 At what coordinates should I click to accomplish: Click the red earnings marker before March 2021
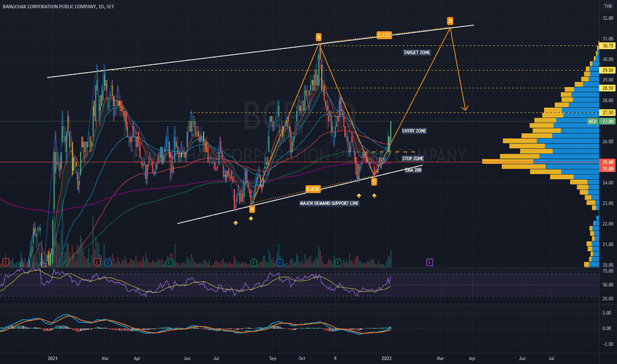(x=97, y=262)
